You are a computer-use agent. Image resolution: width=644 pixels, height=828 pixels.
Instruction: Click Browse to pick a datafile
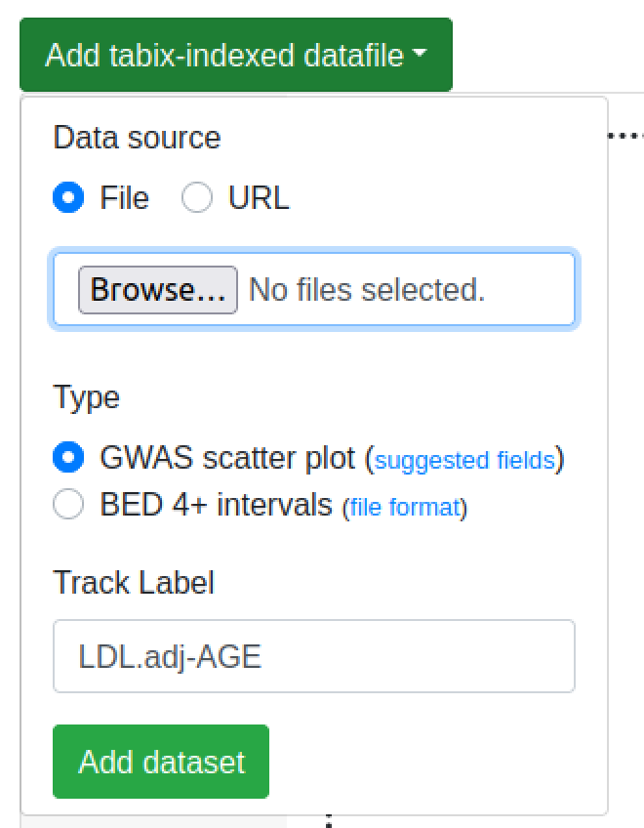(157, 289)
